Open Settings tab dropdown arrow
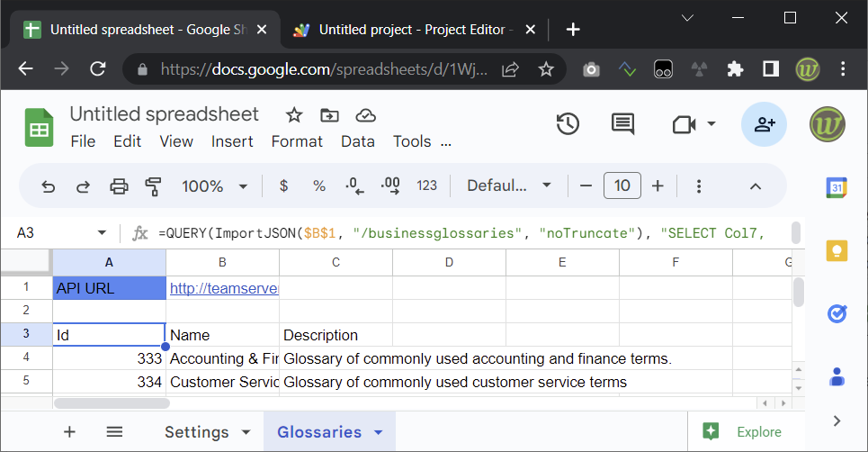The image size is (868, 452). [x=246, y=432]
